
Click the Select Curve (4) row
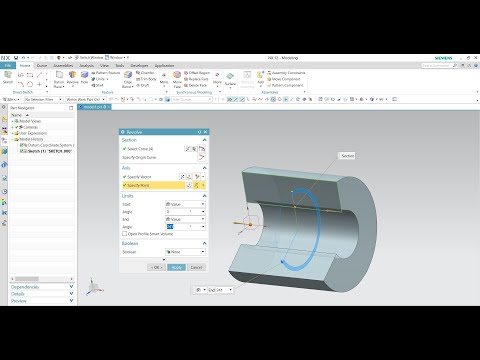153,149
